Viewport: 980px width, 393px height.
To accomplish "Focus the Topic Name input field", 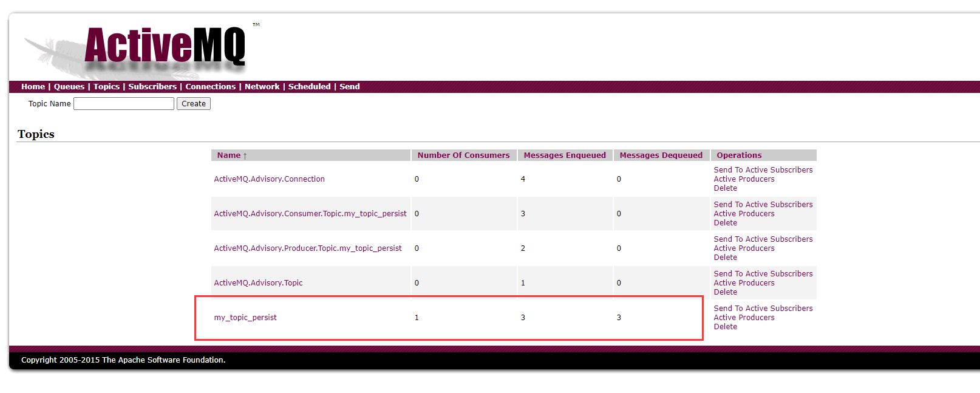I will click(124, 104).
